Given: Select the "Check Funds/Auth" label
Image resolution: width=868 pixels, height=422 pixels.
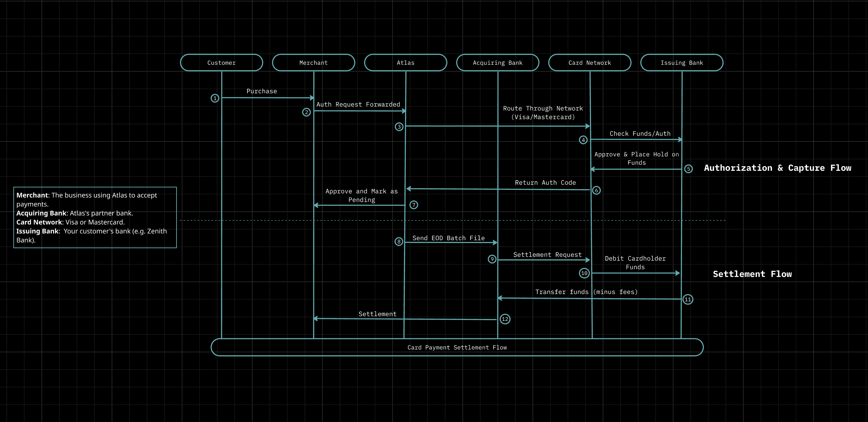Looking at the screenshot, I should 640,133.
